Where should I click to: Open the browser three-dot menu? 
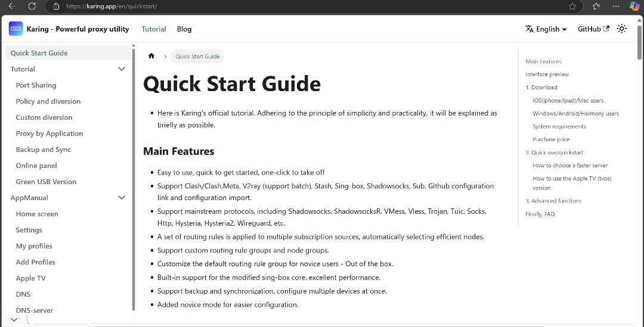(x=615, y=6)
